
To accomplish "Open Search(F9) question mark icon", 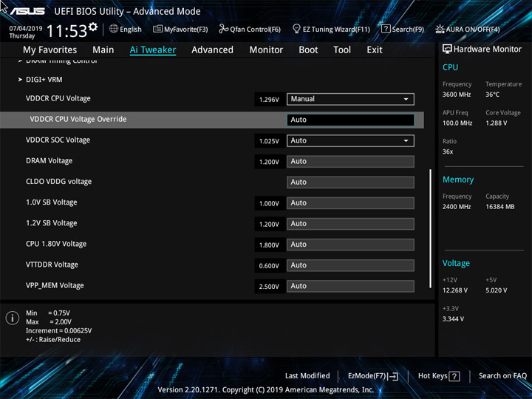I will (x=386, y=29).
